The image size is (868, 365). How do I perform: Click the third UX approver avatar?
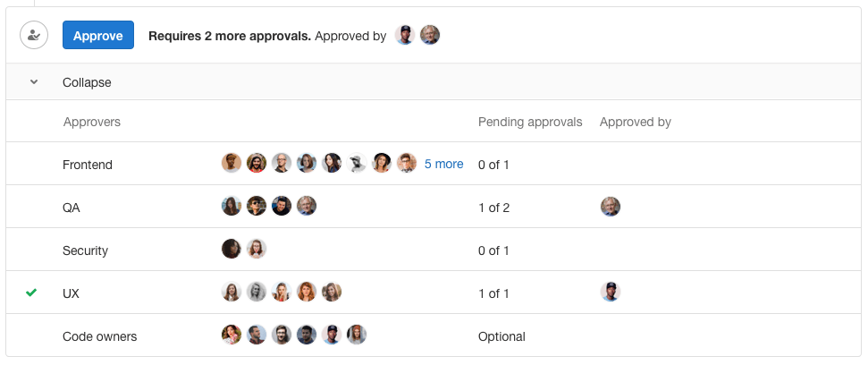coord(282,293)
